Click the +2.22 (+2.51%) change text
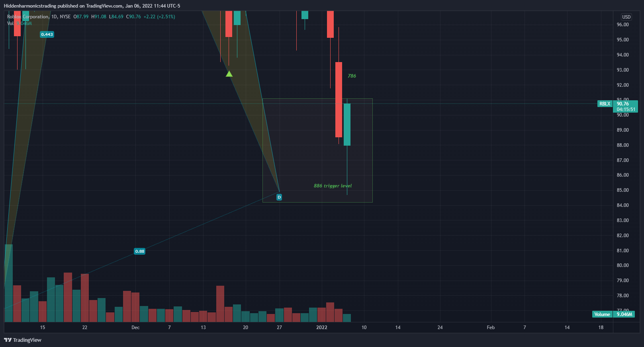The image size is (644, 347). point(159,17)
